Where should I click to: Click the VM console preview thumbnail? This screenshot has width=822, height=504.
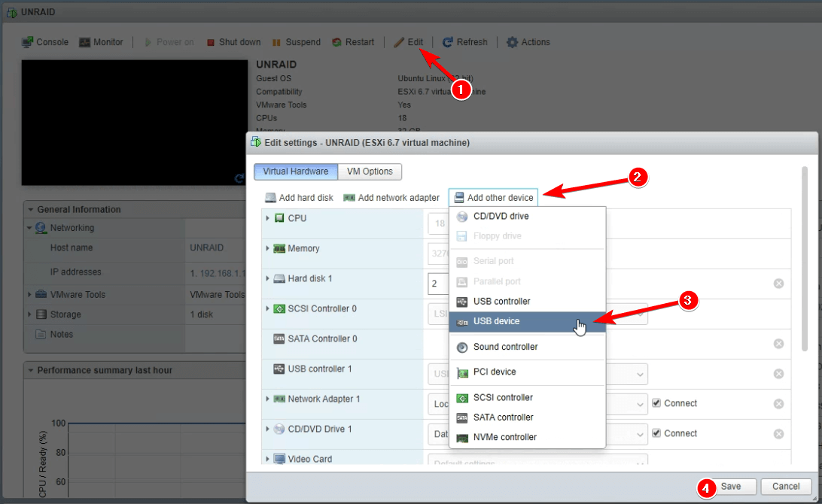point(134,123)
